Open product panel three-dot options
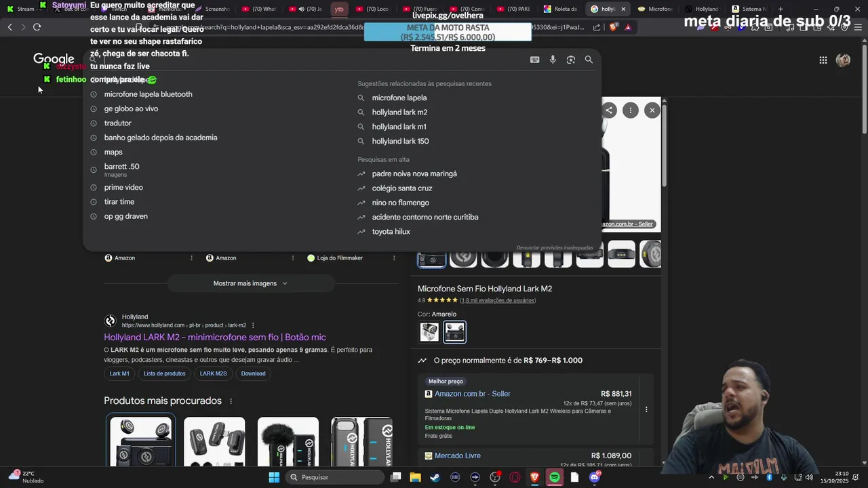868x488 pixels. (631, 110)
